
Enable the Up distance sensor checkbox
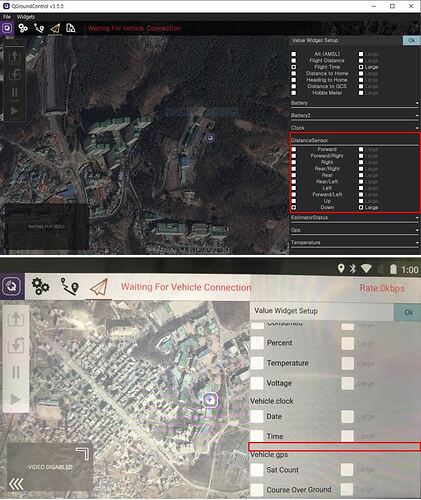pos(294,201)
